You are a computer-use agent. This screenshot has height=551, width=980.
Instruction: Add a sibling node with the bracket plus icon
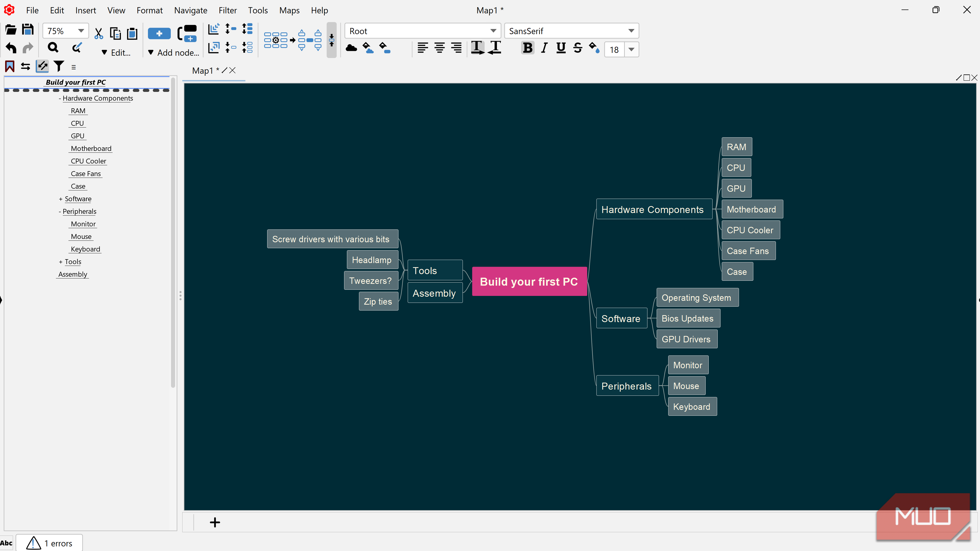[x=187, y=34]
